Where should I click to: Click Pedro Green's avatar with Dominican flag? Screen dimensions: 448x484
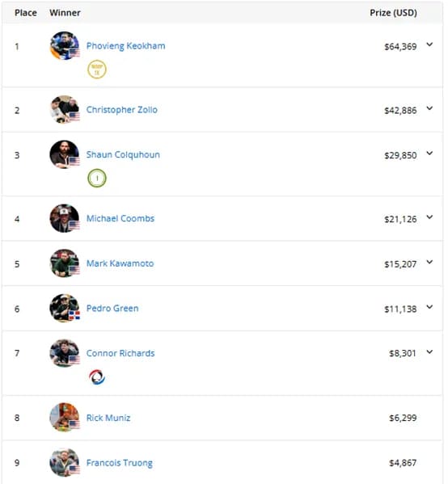[x=64, y=309]
